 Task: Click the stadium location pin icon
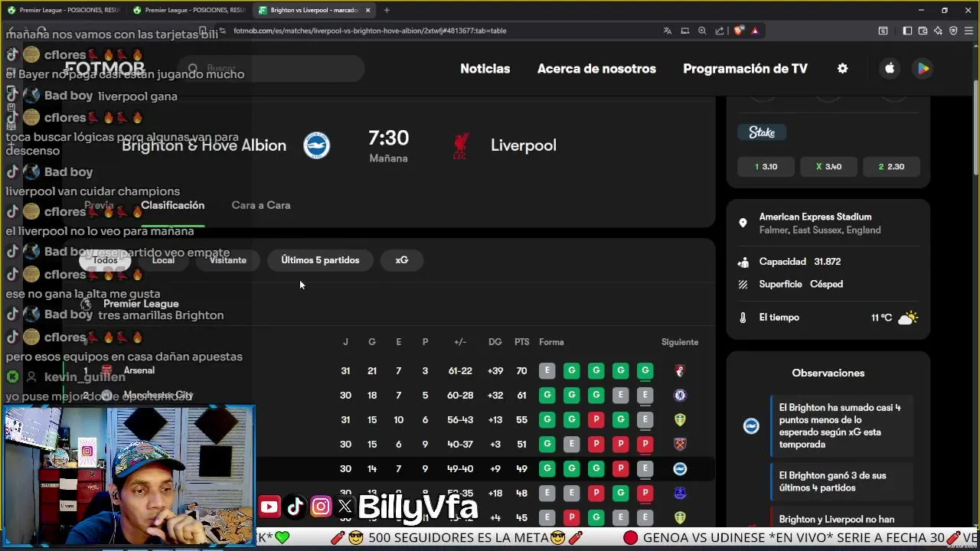(x=743, y=223)
